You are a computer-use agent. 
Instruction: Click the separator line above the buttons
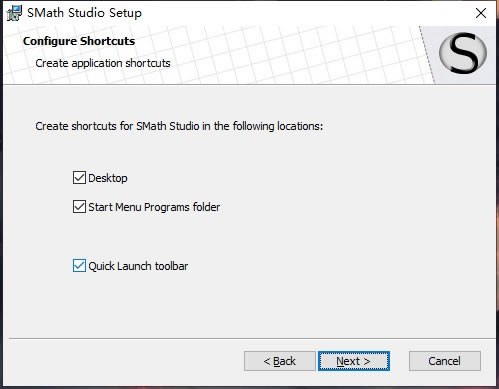252,338
